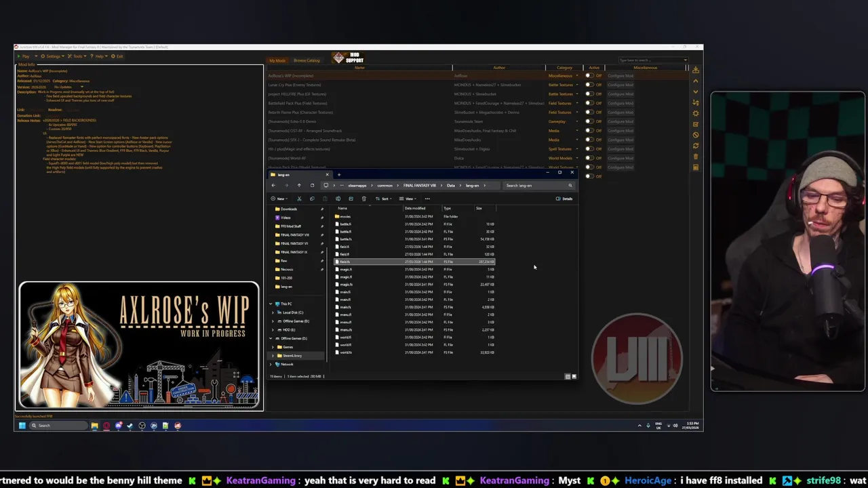Click Share icon in File Explorer toolbar
Viewport: 868px width, 488px height.
pos(351,199)
